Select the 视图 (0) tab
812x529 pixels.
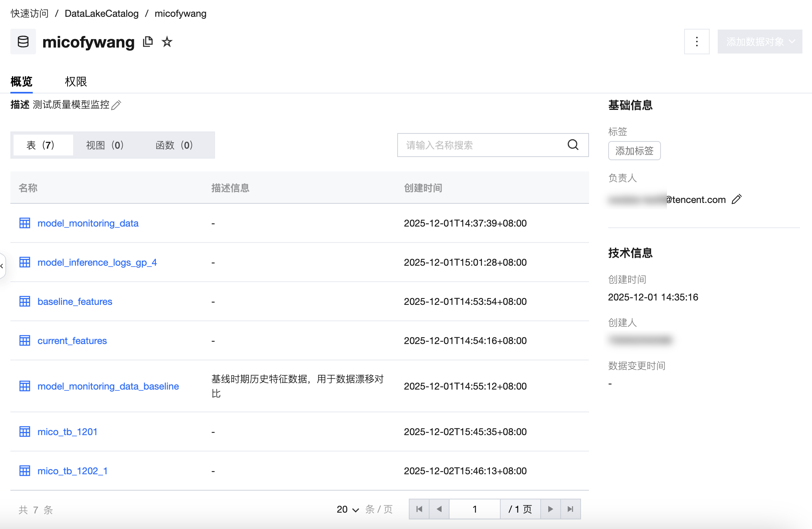(105, 145)
